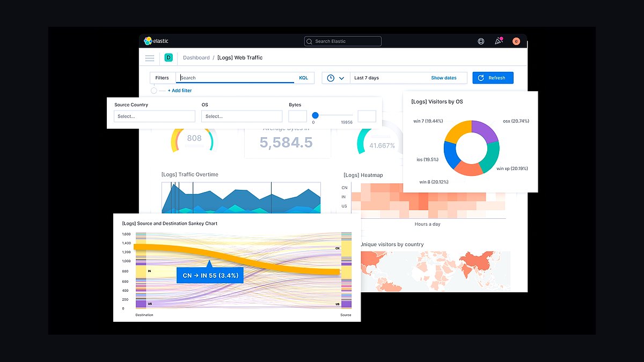The width and height of the screenshot is (644, 362).
Task: Click the user avatar e icon
Action: tap(516, 41)
